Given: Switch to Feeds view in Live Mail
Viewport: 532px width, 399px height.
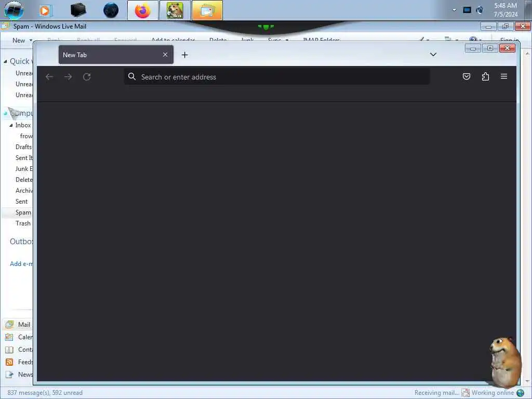Looking at the screenshot, I should (x=19, y=362).
